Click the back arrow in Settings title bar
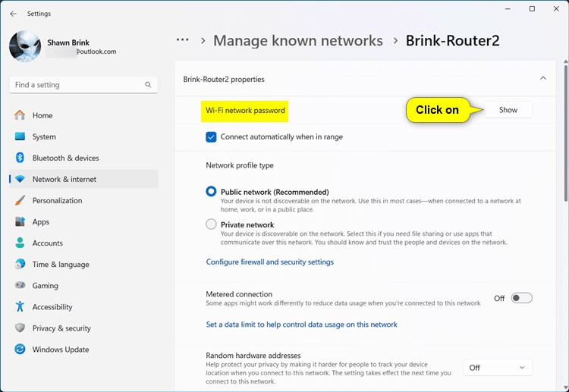 pos(13,14)
